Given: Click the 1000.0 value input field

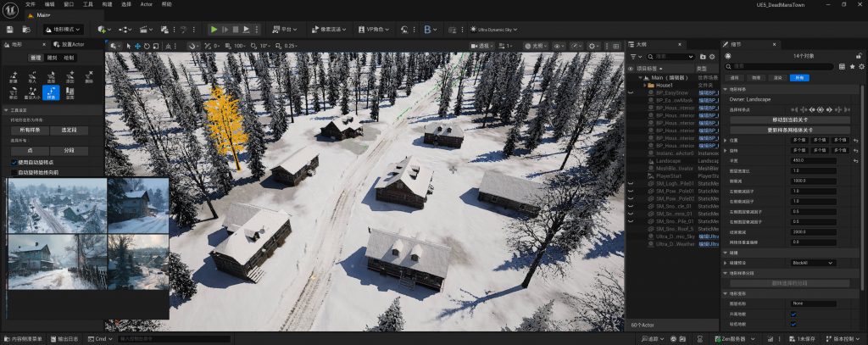Looking at the screenshot, I should point(812,181).
